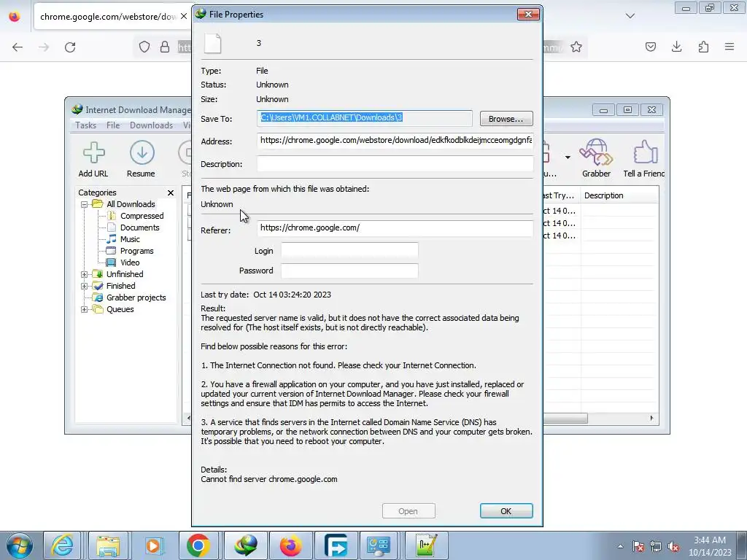Click the Open button in File Properties
This screenshot has height=560, width=747.
coord(409,511)
